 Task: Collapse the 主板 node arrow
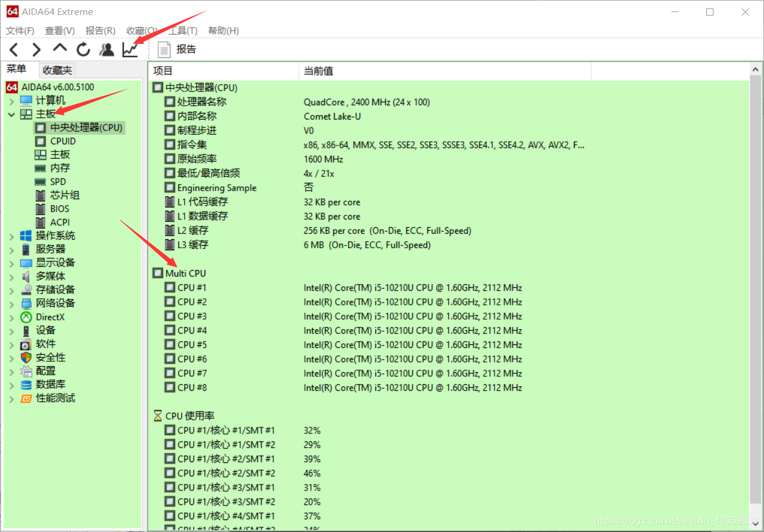click(11, 114)
